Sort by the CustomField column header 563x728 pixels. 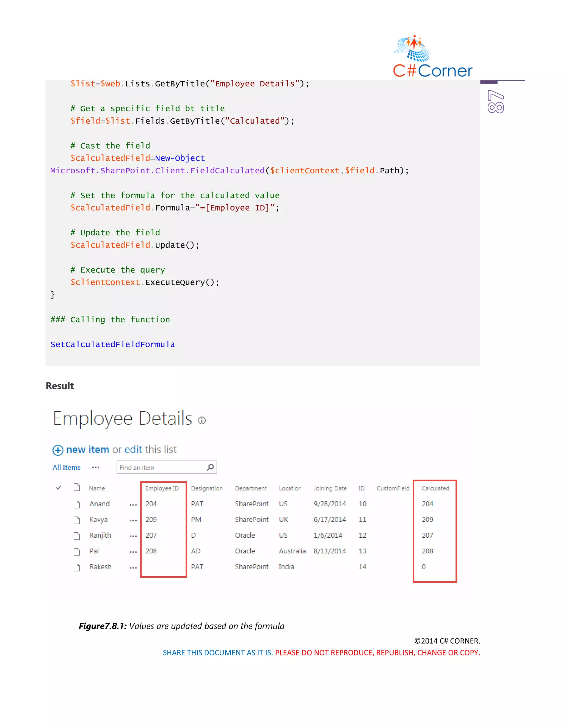pos(393,488)
